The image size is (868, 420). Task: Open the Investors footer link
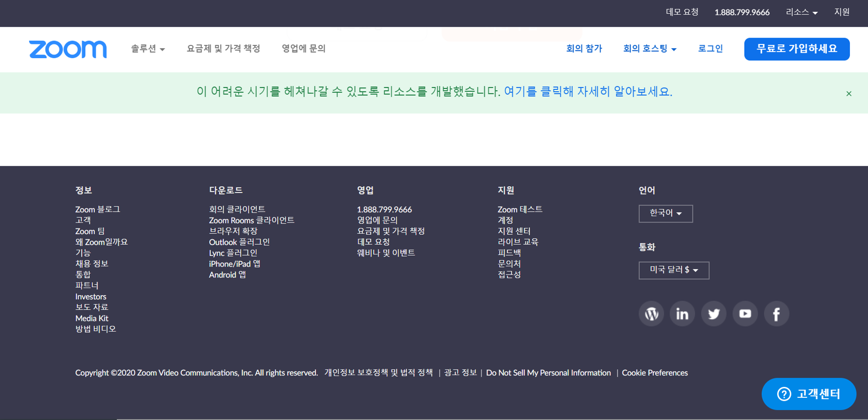tap(91, 296)
